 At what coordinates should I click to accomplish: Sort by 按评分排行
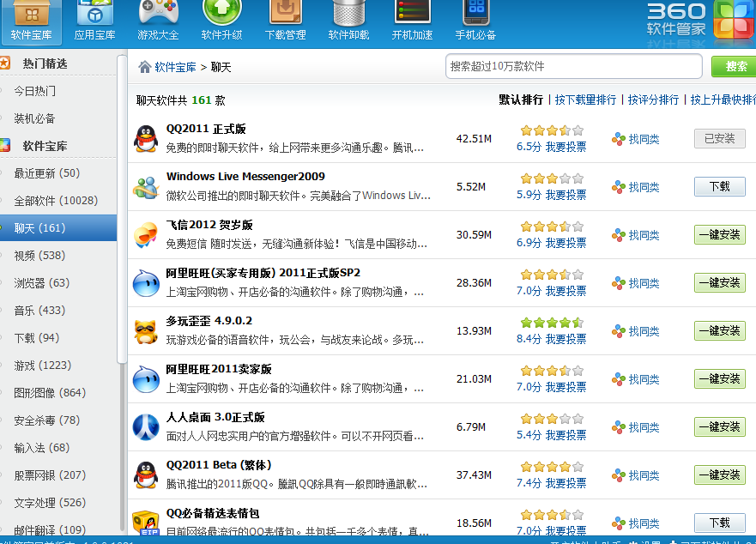[x=653, y=100]
